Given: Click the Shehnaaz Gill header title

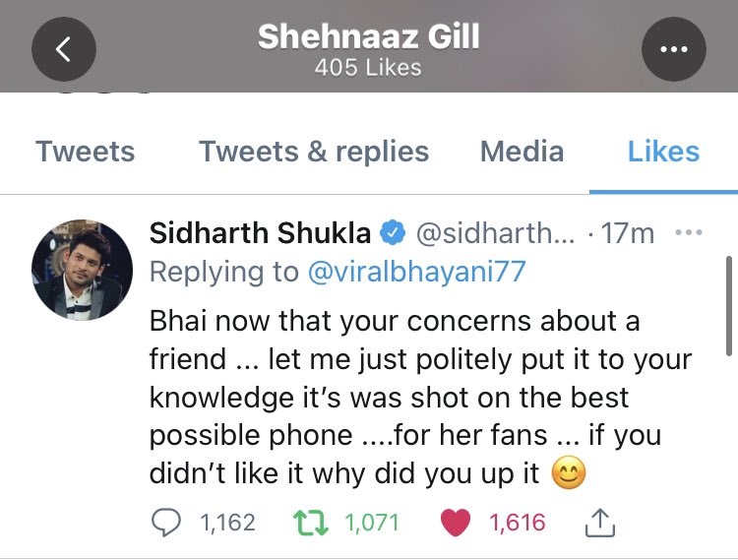Looking at the screenshot, I should tap(369, 36).
